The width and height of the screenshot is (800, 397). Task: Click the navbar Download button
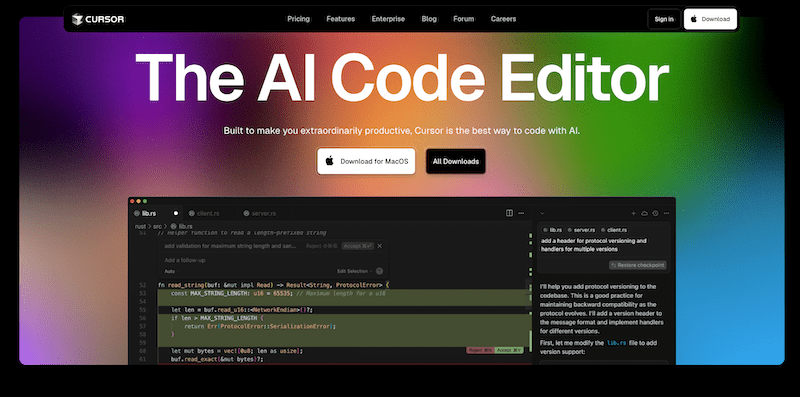[x=710, y=19]
